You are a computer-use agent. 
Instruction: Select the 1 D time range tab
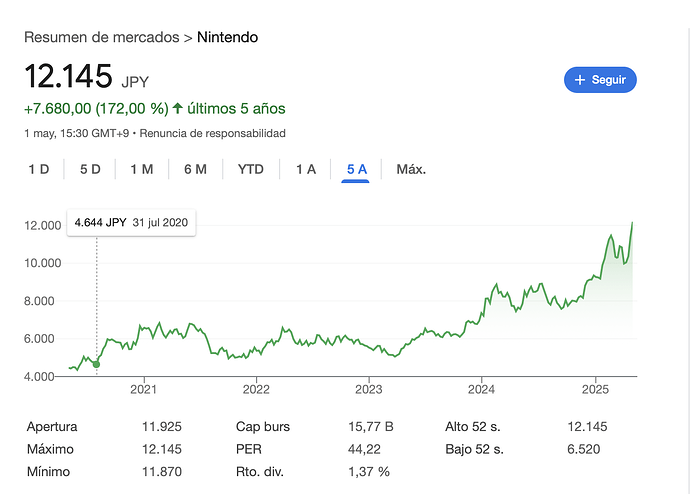tap(39, 169)
